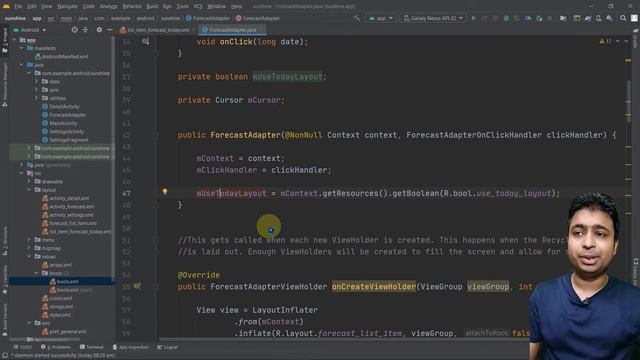Open the File menu
This screenshot has height=360, width=640.
pos(18,7)
